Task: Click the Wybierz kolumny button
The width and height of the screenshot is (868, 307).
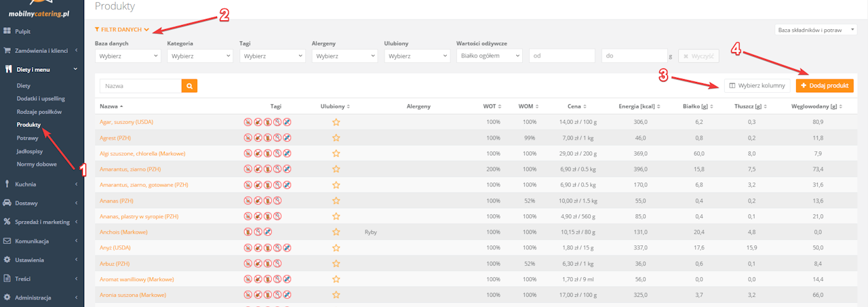Action: 757,86
